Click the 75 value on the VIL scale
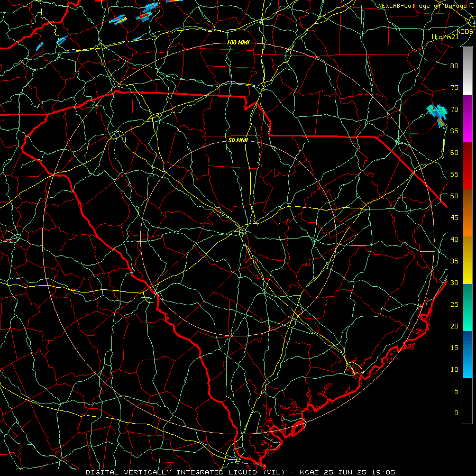Image resolution: width=476 pixels, height=476 pixels. coord(454,88)
